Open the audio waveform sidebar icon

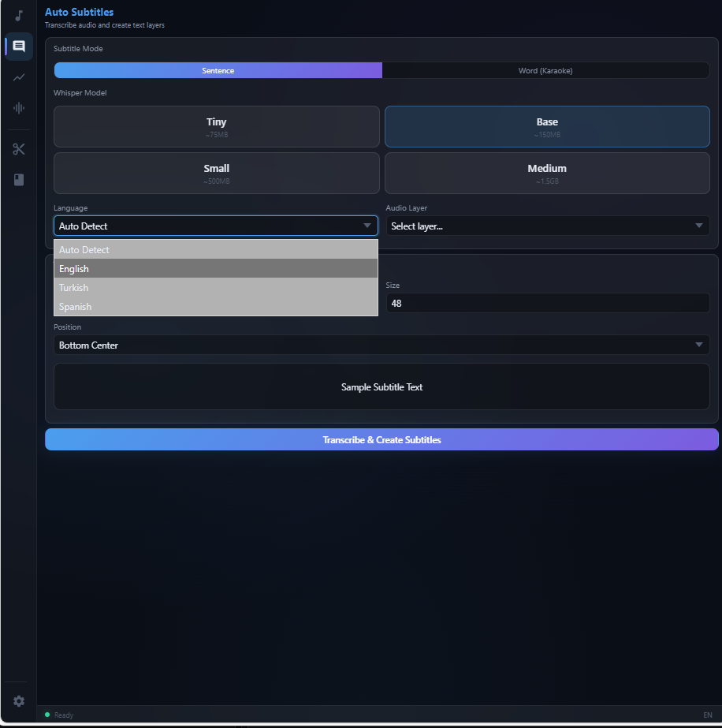[x=19, y=108]
